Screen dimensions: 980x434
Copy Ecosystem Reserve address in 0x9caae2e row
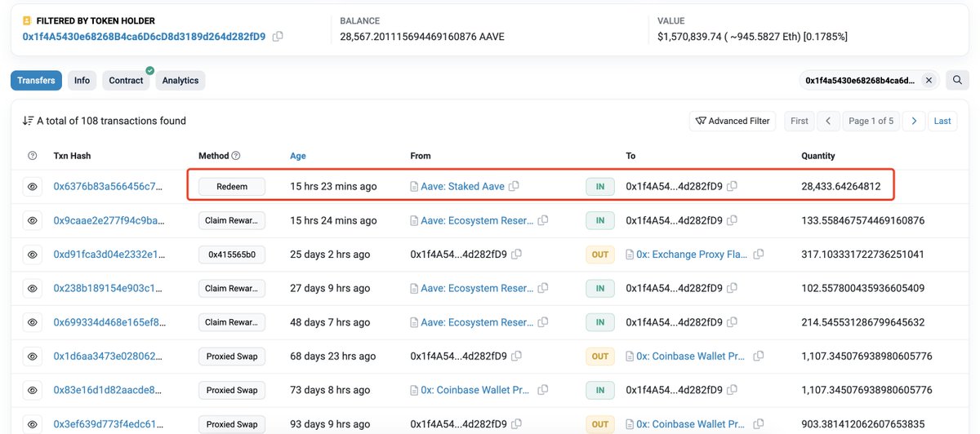tap(543, 220)
